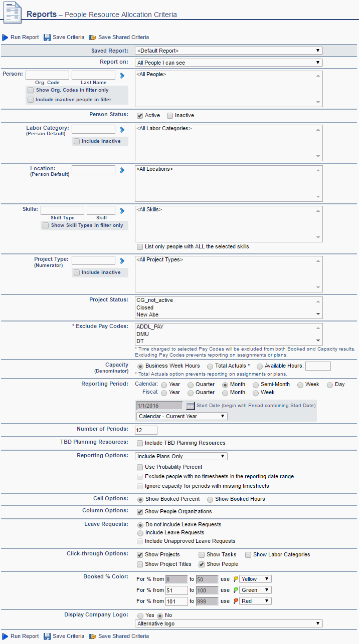The width and height of the screenshot is (359, 644).
Task: Click the blue arrow beside Location field
Action: pyautogui.click(x=121, y=170)
